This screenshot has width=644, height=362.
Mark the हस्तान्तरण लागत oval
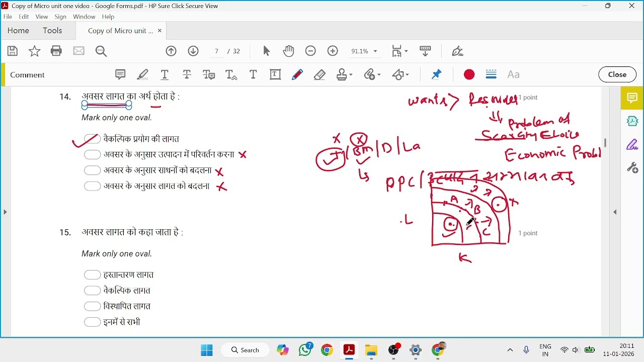(x=92, y=275)
